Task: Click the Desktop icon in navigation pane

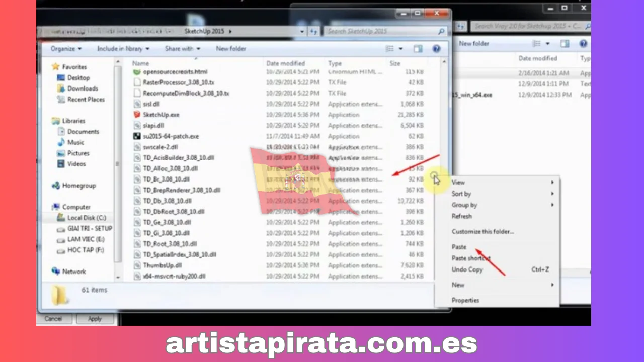Action: pyautogui.click(x=61, y=78)
